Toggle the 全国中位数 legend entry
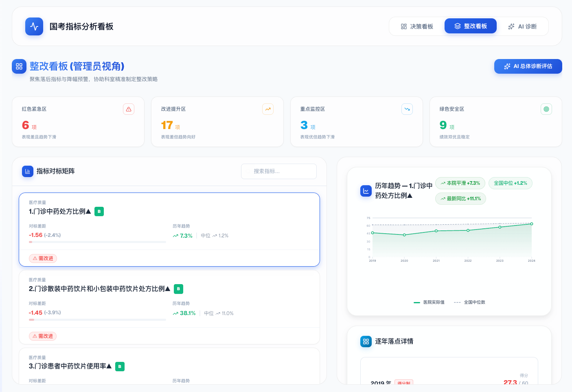Image resolution: width=572 pixels, height=392 pixels. point(469,302)
